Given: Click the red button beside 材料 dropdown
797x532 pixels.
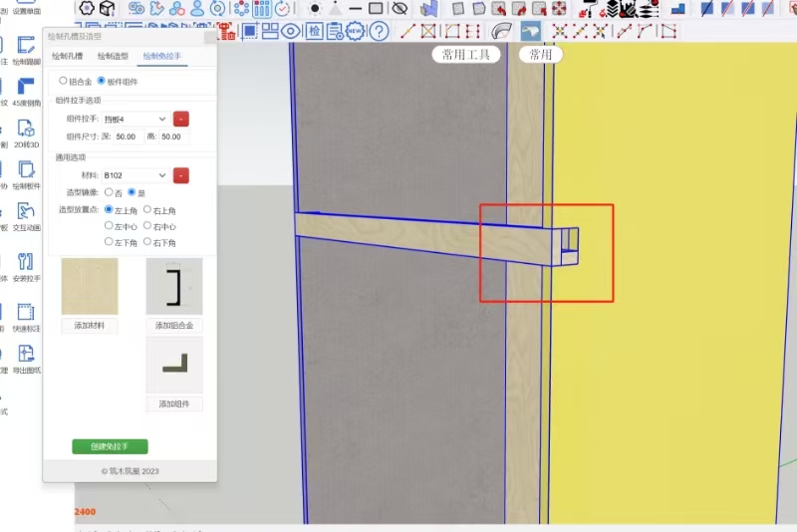Looking at the screenshot, I should click(181, 175).
